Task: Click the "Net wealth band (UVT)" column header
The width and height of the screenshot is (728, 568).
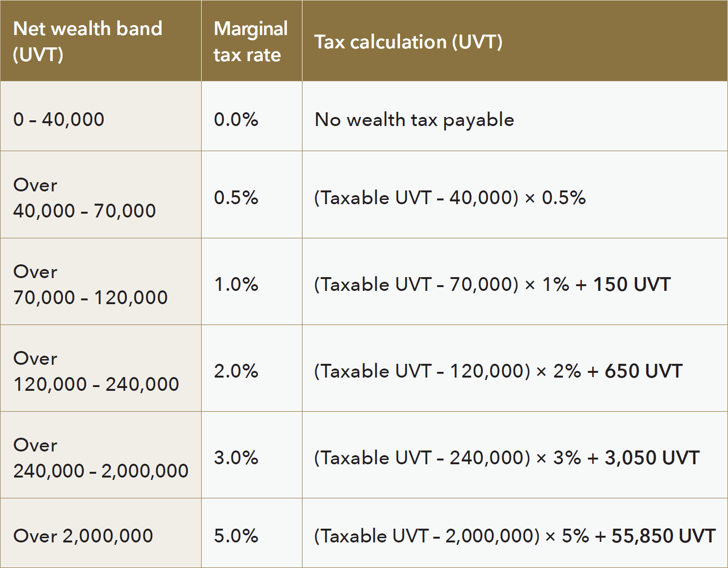Action: [x=88, y=42]
